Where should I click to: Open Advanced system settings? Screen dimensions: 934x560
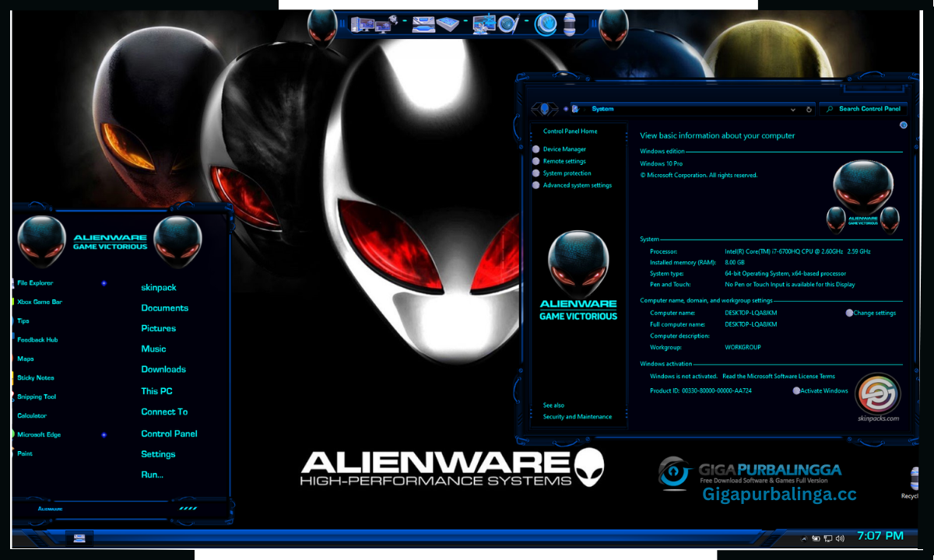click(x=578, y=185)
